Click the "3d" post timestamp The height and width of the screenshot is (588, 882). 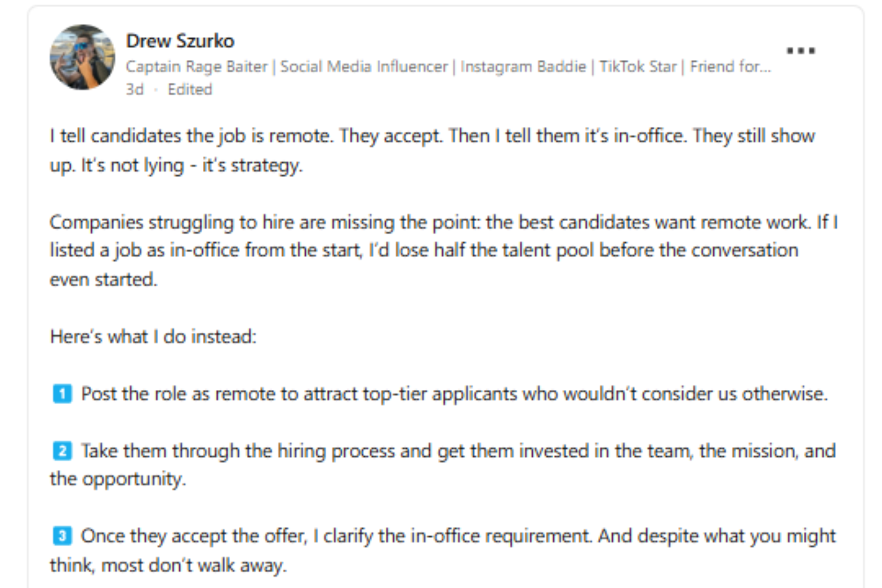(x=135, y=89)
